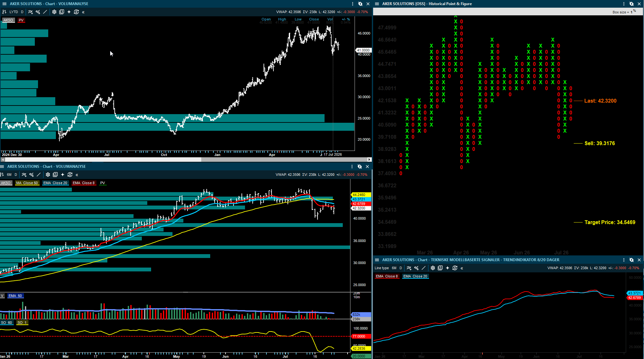Toggle EMA 50 volume indicator label
Image resolution: width=644 pixels, height=359 pixels.
pos(15,296)
